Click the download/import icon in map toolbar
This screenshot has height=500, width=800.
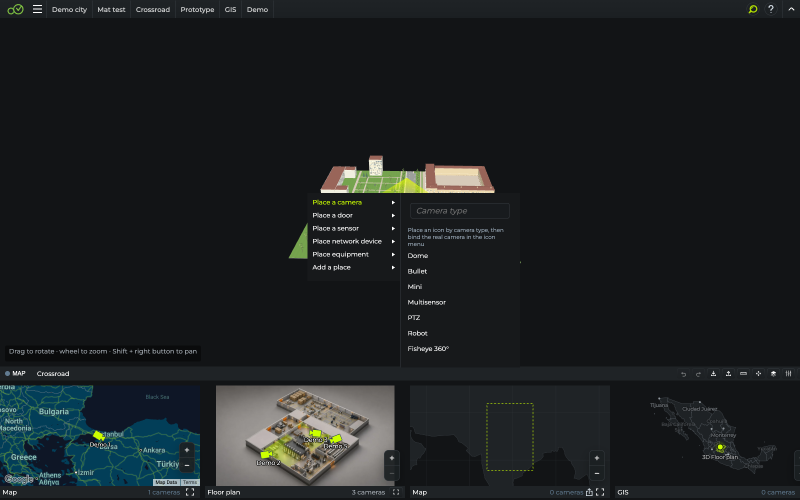(x=713, y=373)
